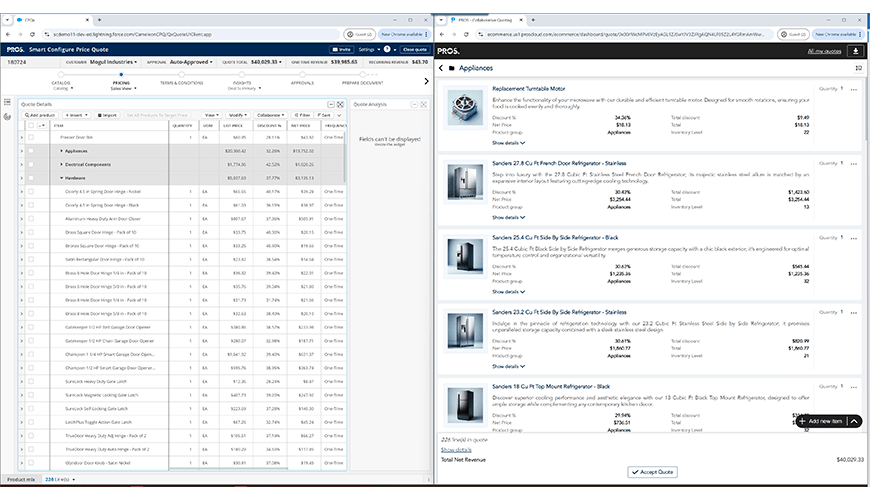Click the Import button
This screenshot has width=870, height=500.
point(108,115)
